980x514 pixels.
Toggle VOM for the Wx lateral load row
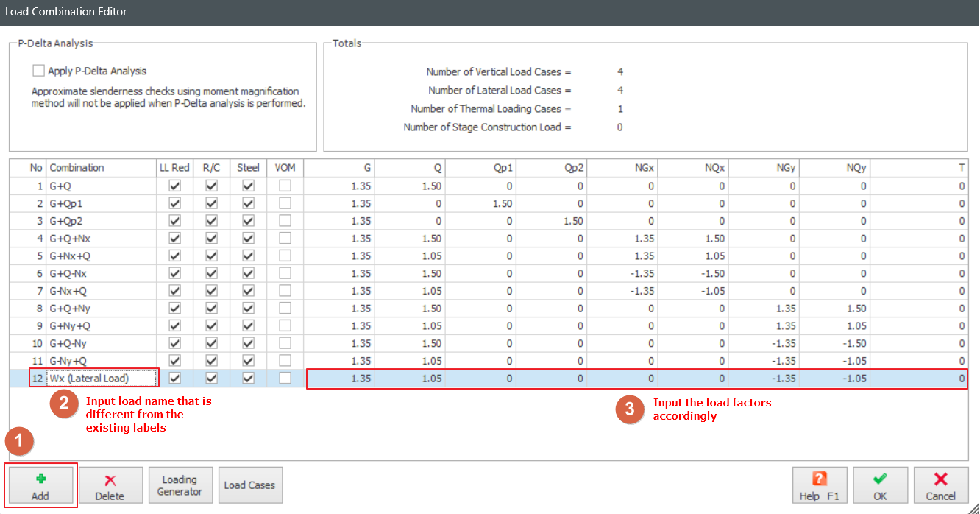click(285, 378)
